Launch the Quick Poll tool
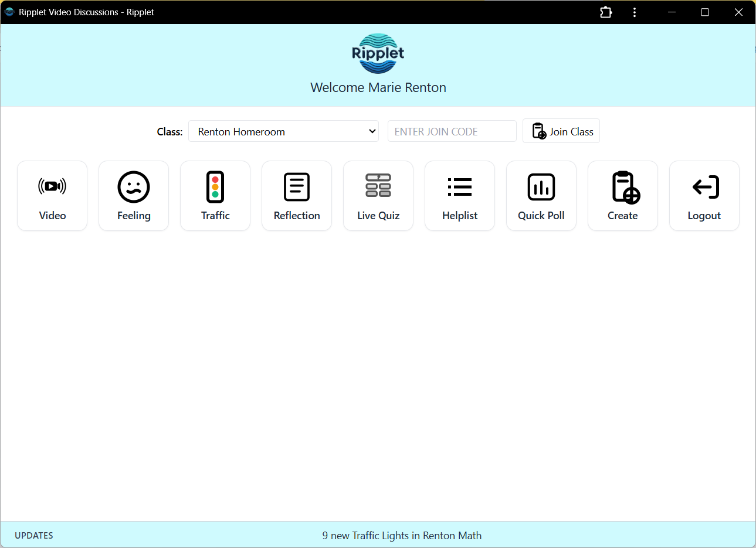The width and height of the screenshot is (756, 548). (541, 195)
